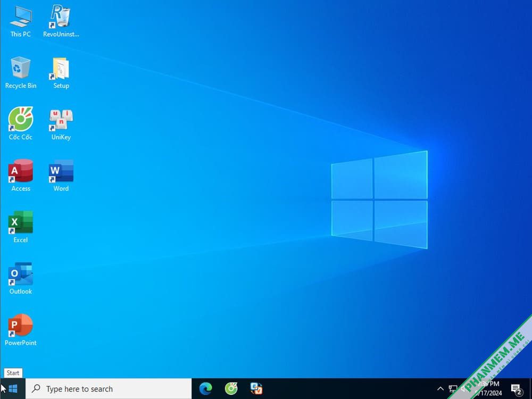The width and height of the screenshot is (532, 399).
Task: Select the Outlook desktop shortcut
Action: (20, 278)
